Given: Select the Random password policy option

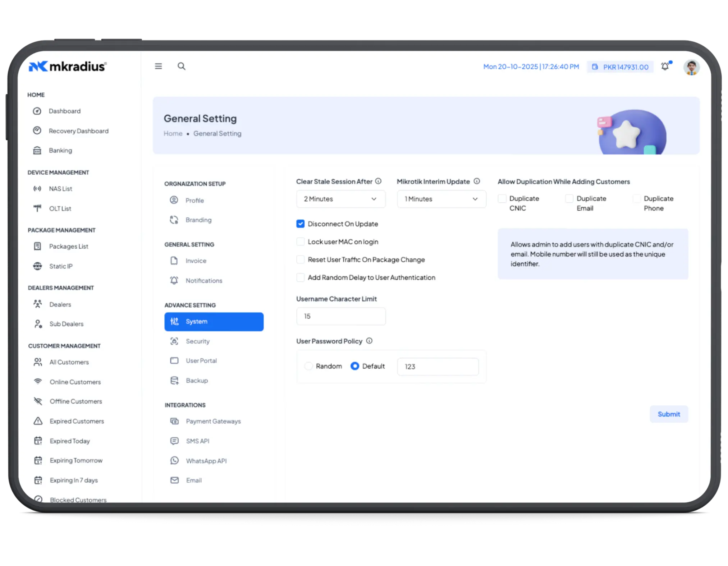Looking at the screenshot, I should click(308, 366).
